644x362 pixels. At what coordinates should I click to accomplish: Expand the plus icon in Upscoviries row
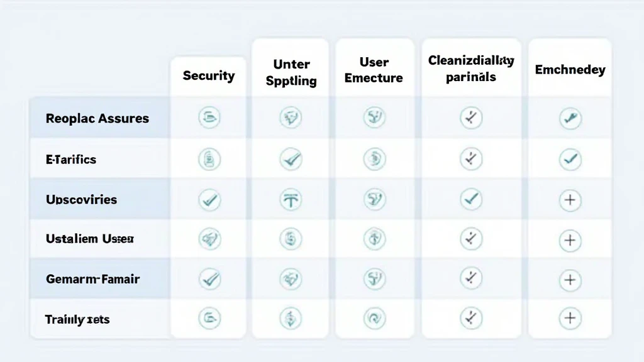pos(570,200)
